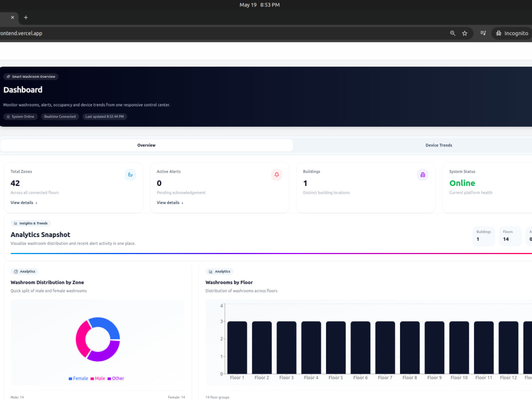Click the Floor 10 bar in chart
532x400 pixels.
459,347
